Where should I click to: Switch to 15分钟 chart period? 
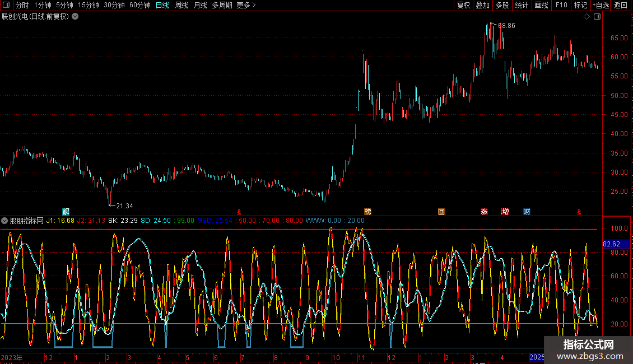pos(88,5)
